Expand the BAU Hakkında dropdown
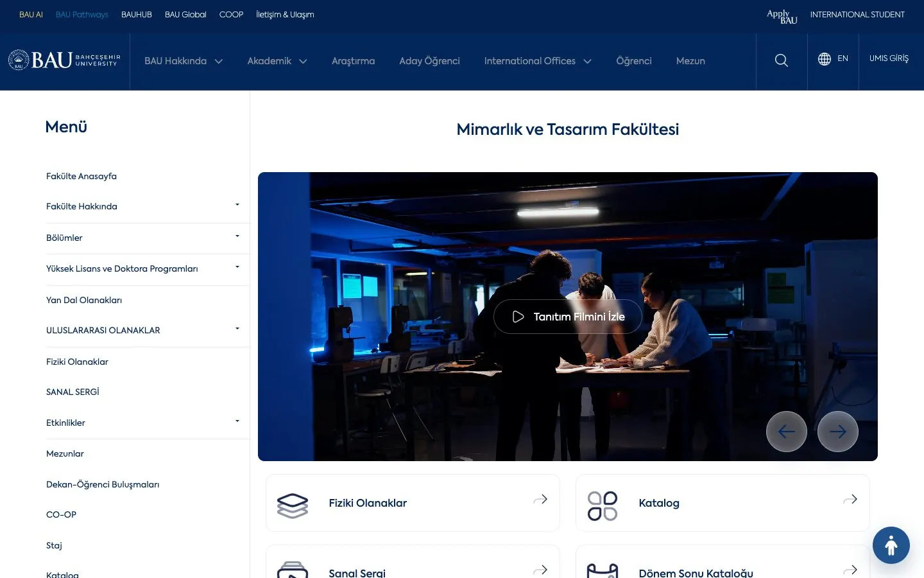 point(219,62)
